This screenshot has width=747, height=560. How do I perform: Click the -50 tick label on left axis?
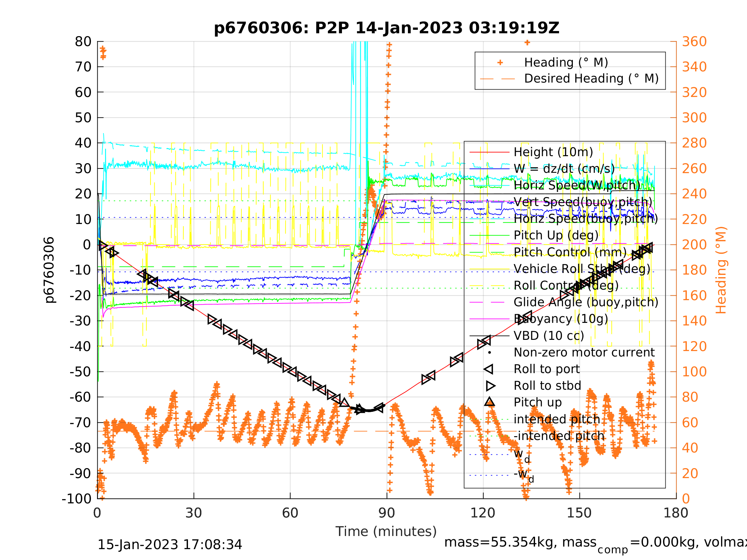tap(80, 372)
